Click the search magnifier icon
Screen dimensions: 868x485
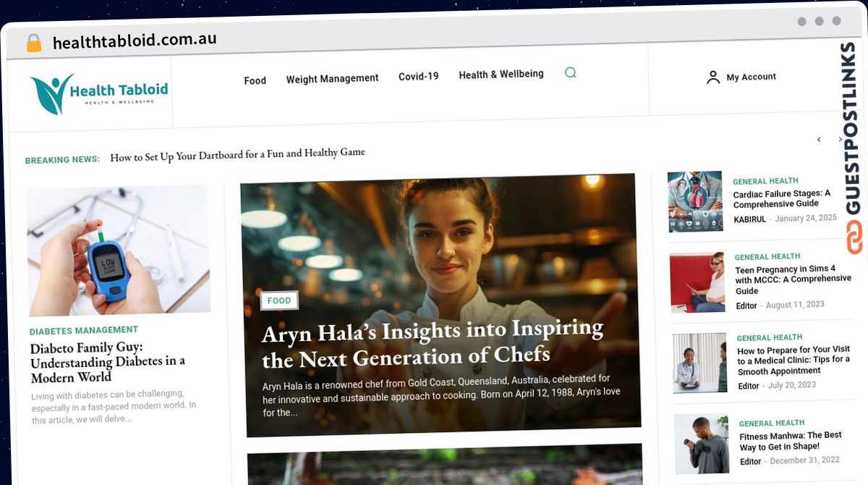click(570, 72)
